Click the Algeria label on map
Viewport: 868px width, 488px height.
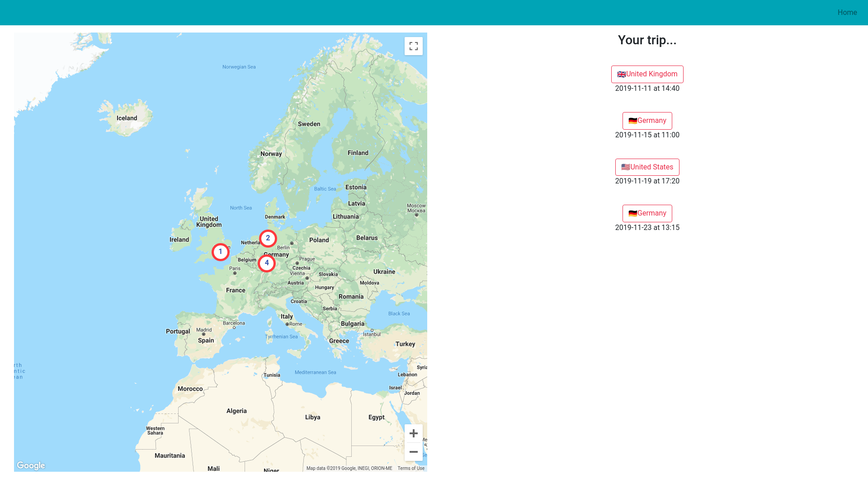[236, 411]
